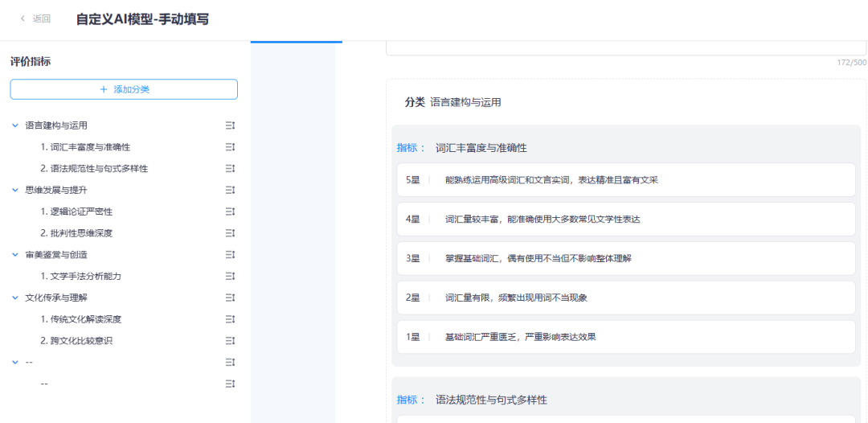Image resolution: width=868 pixels, height=423 pixels.
Task: Select the unnamed -- indicator row
Action: coord(44,384)
